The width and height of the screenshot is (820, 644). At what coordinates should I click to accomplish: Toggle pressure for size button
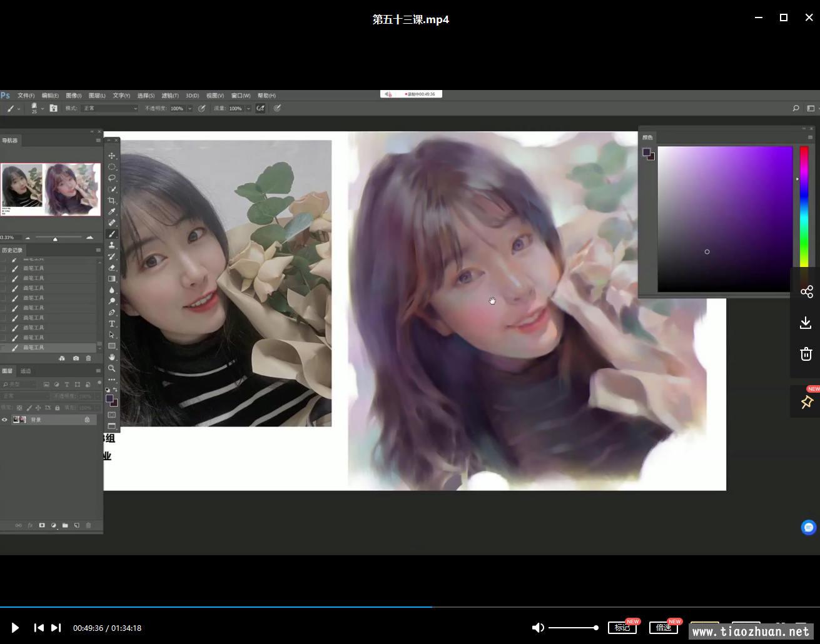[x=276, y=108]
